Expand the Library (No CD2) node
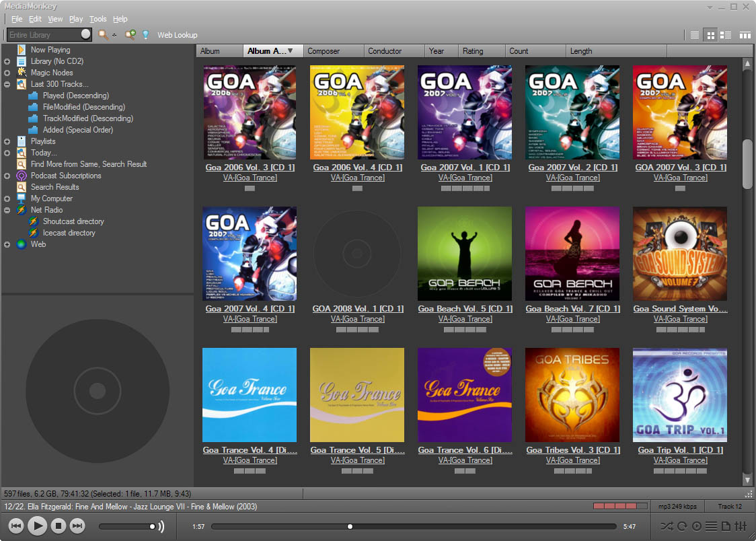The height and width of the screenshot is (541, 756). click(7, 61)
